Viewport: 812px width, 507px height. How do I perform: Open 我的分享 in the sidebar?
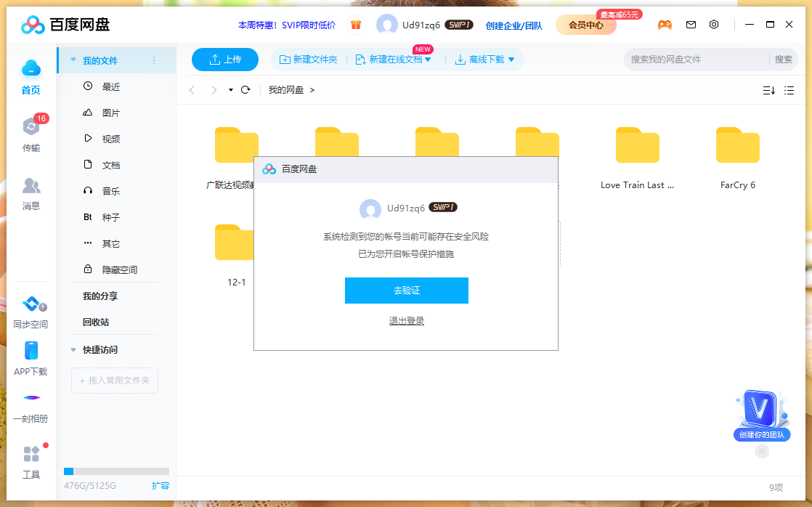click(x=100, y=296)
